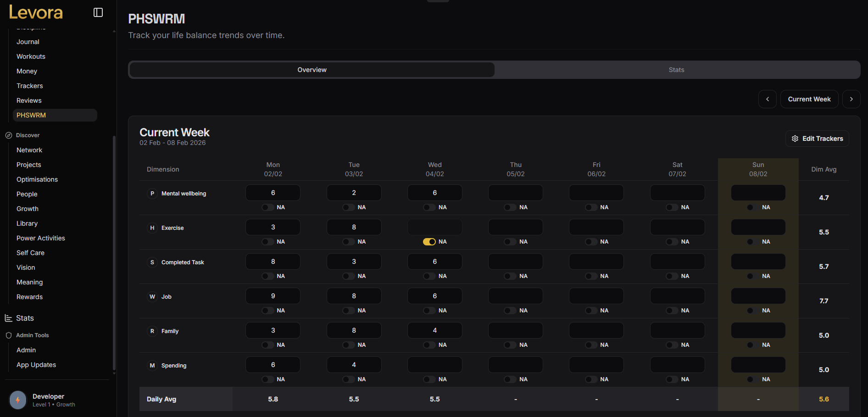Click the gear icon on Edit Trackers

tap(795, 139)
